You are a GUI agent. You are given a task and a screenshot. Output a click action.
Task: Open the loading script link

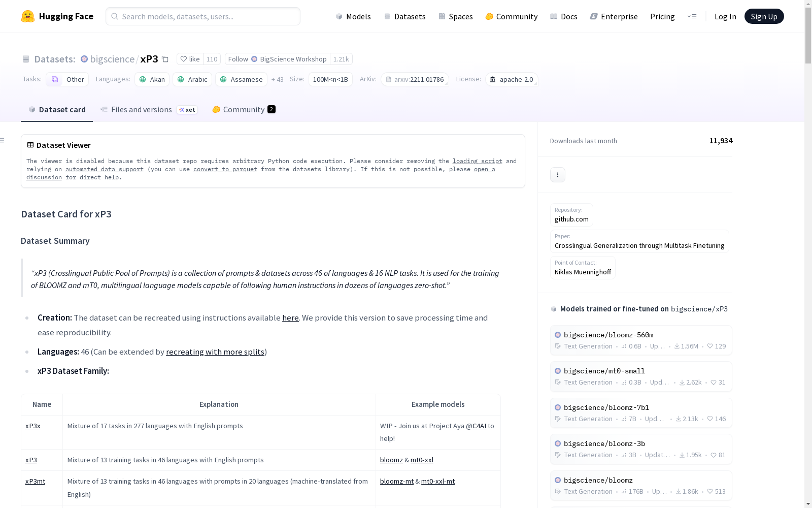(478, 161)
